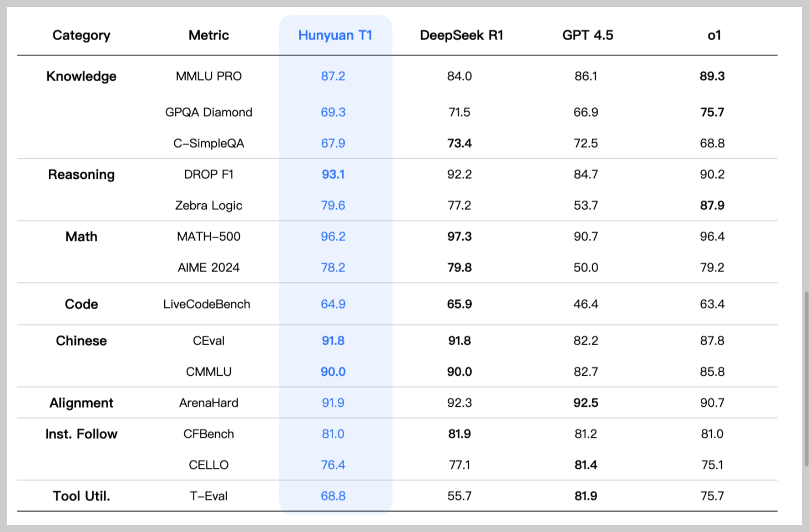The height and width of the screenshot is (532, 809).
Task: Click Hunyuan T1's DROP F1 score 93.1
Action: (333, 174)
